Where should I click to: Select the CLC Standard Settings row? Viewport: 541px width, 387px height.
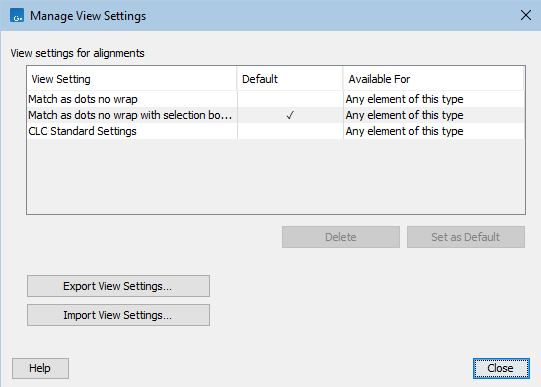pos(276,131)
